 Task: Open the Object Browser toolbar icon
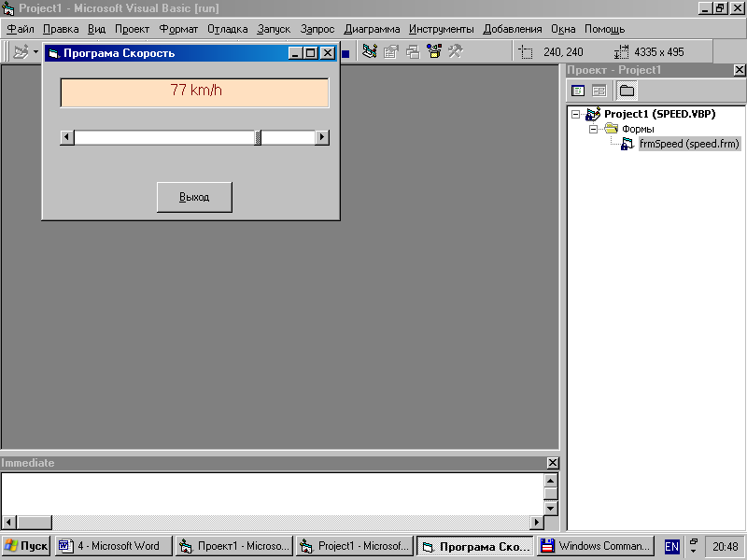click(x=434, y=51)
